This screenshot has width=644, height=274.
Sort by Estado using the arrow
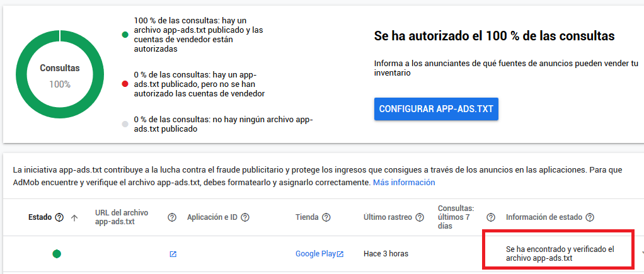tap(74, 218)
